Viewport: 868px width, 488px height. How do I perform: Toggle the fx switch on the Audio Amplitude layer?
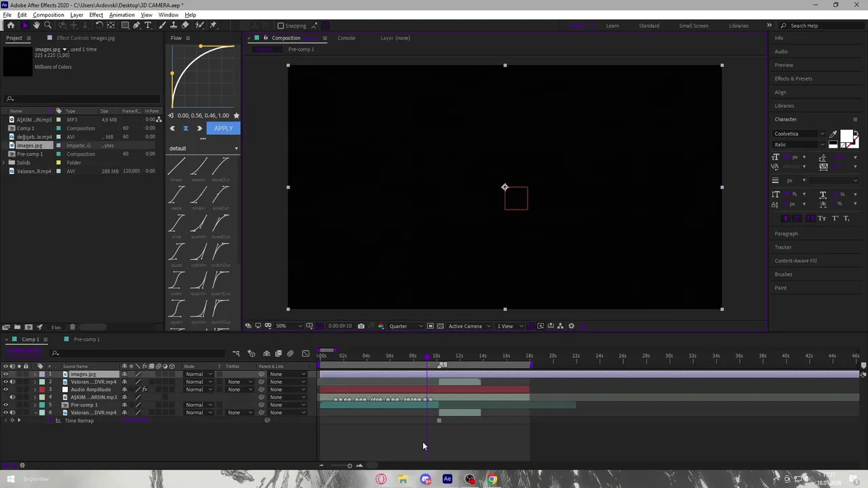(x=144, y=390)
